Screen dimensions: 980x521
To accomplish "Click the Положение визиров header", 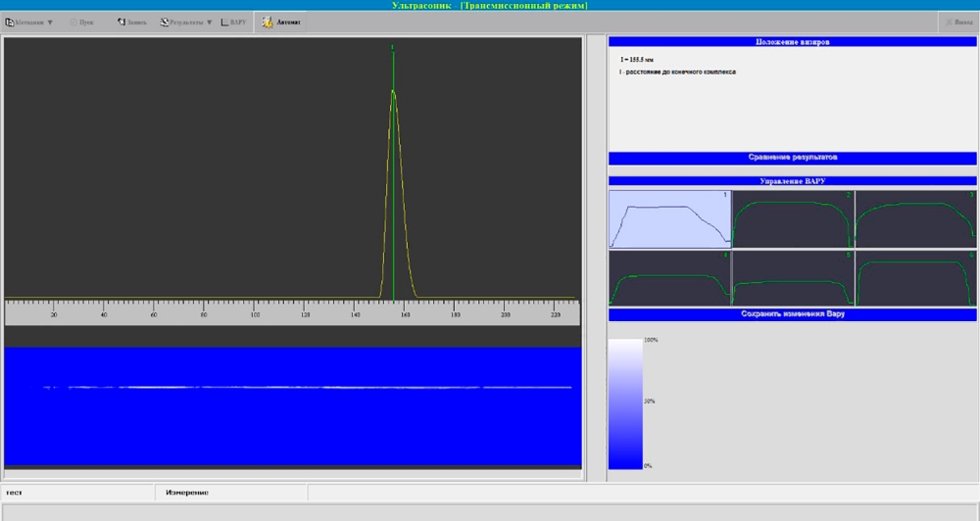I will point(793,42).
